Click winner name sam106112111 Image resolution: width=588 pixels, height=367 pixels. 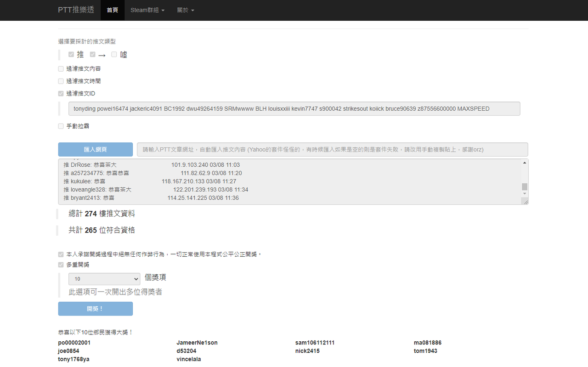point(315,343)
